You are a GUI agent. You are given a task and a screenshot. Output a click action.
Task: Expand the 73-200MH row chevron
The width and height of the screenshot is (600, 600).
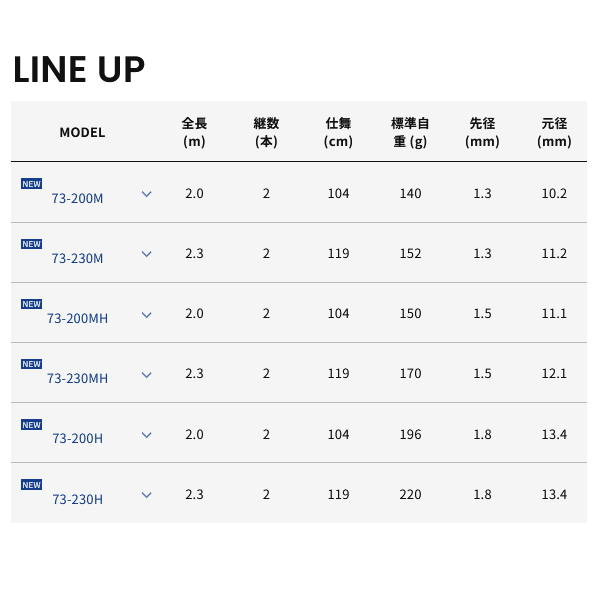(x=146, y=314)
